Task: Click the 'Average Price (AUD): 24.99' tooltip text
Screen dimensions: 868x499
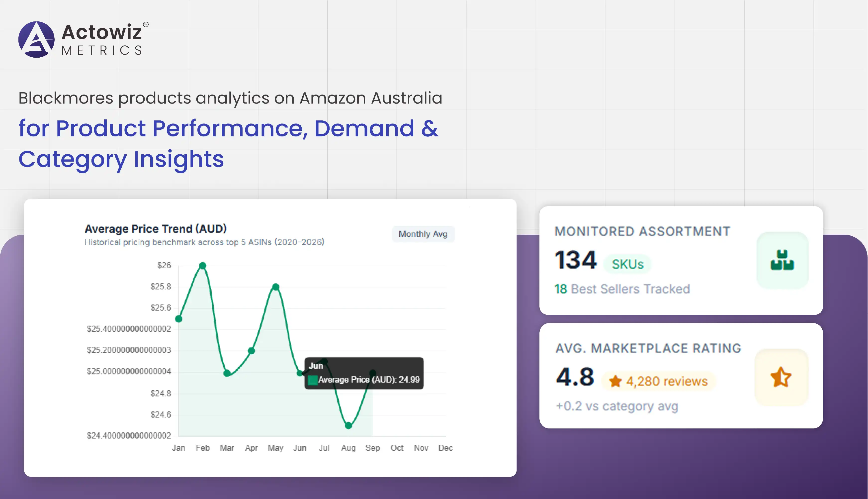Action: (369, 380)
